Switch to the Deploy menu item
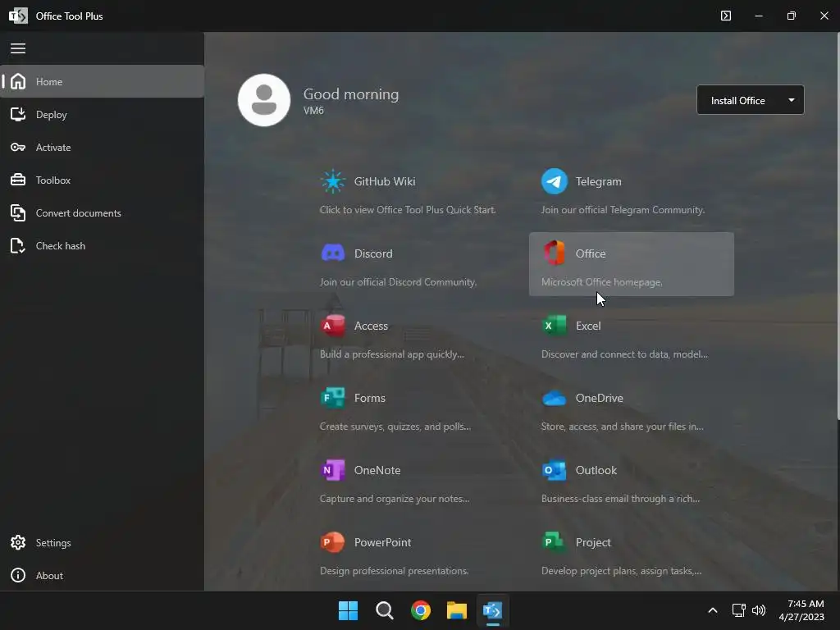The image size is (840, 630). coord(102,114)
